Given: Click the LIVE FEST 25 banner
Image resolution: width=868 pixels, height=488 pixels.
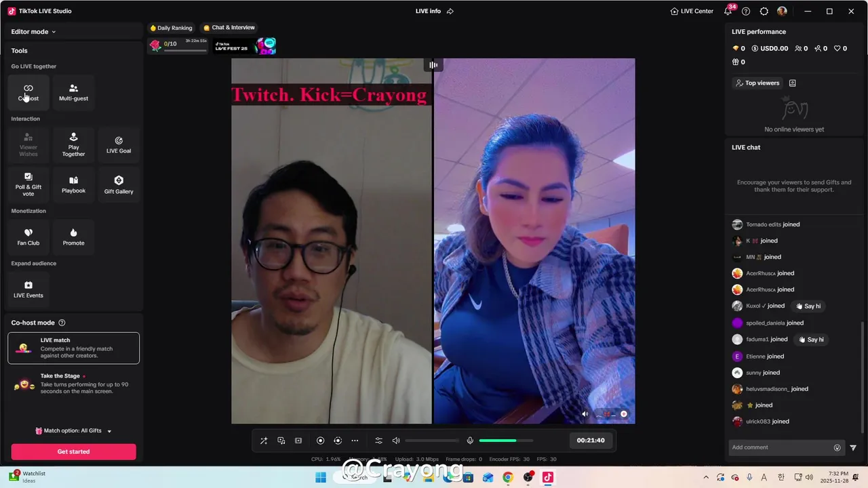Looking at the screenshot, I should tap(245, 46).
